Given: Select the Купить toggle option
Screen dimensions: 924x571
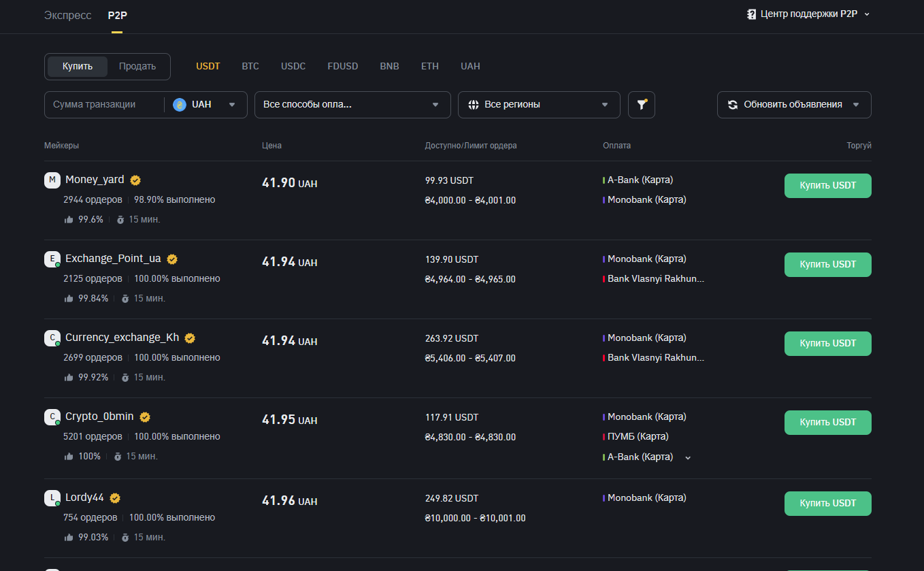Looking at the screenshot, I should 78,66.
